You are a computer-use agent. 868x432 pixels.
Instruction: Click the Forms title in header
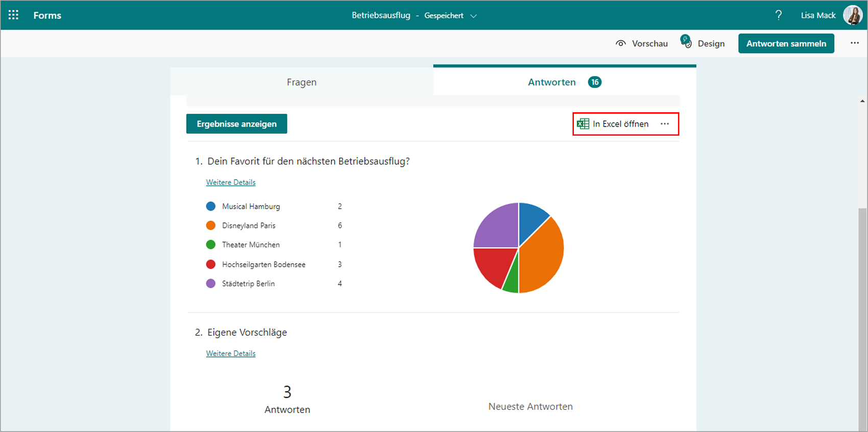pos(47,15)
